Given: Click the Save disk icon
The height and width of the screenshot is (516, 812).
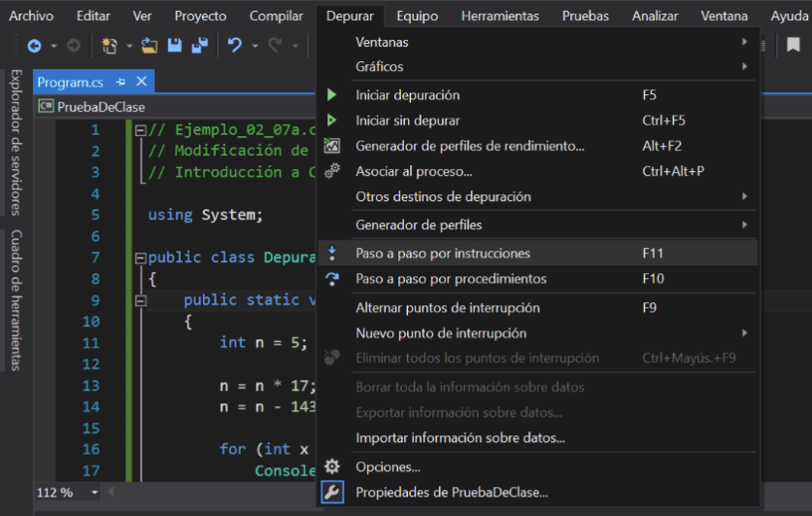Looking at the screenshot, I should (175, 46).
